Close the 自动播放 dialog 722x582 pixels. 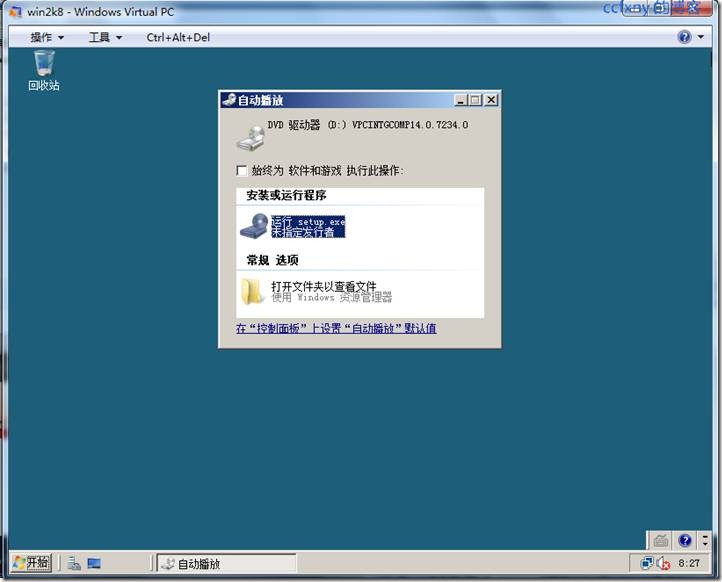coord(491,100)
